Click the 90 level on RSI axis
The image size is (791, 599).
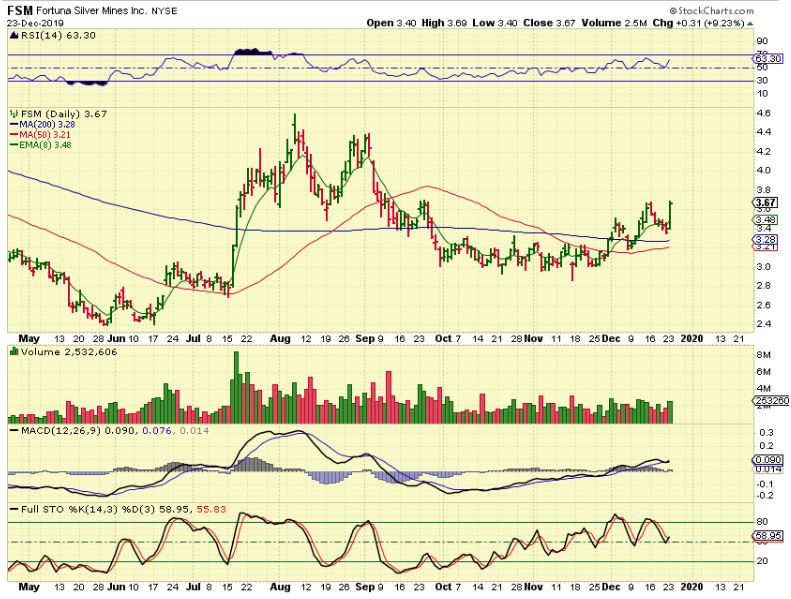tap(762, 41)
